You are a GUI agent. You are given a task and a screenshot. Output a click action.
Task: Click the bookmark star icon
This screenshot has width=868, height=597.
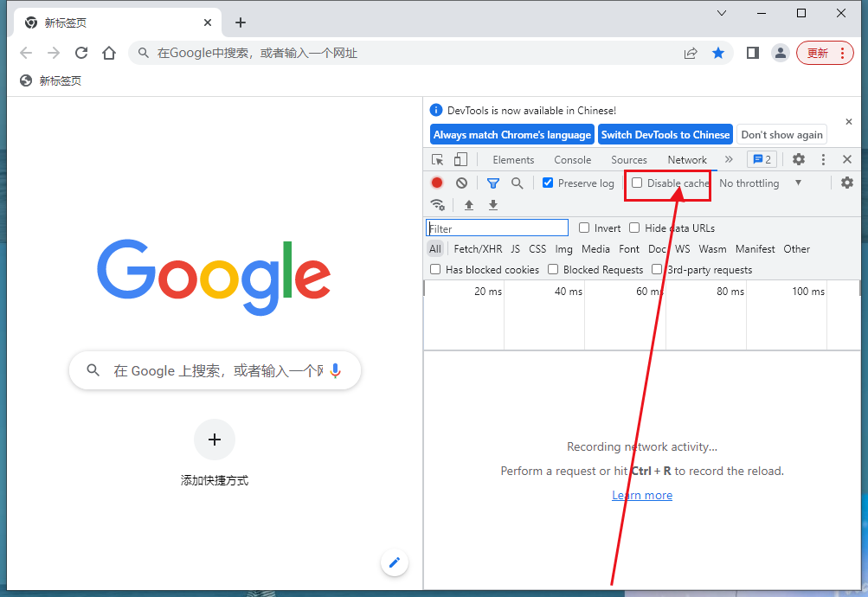(718, 53)
